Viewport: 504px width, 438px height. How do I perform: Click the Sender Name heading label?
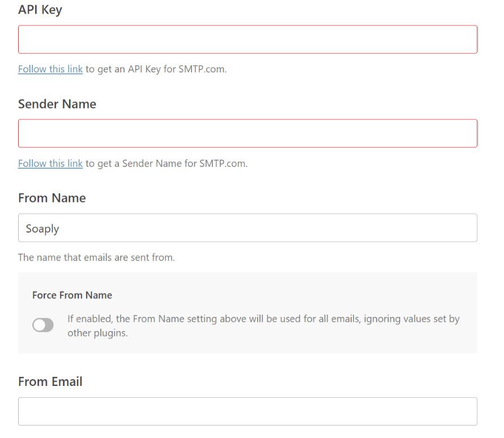click(x=57, y=104)
